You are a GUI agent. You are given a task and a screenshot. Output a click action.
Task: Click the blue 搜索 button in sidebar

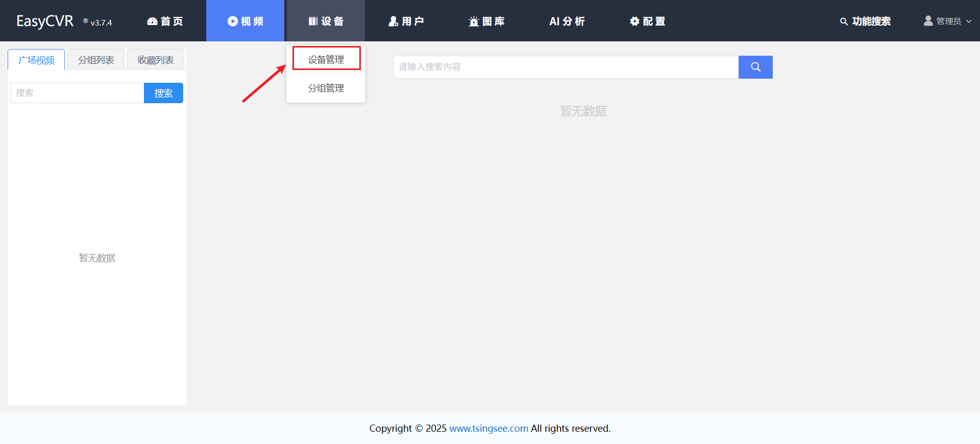point(163,93)
